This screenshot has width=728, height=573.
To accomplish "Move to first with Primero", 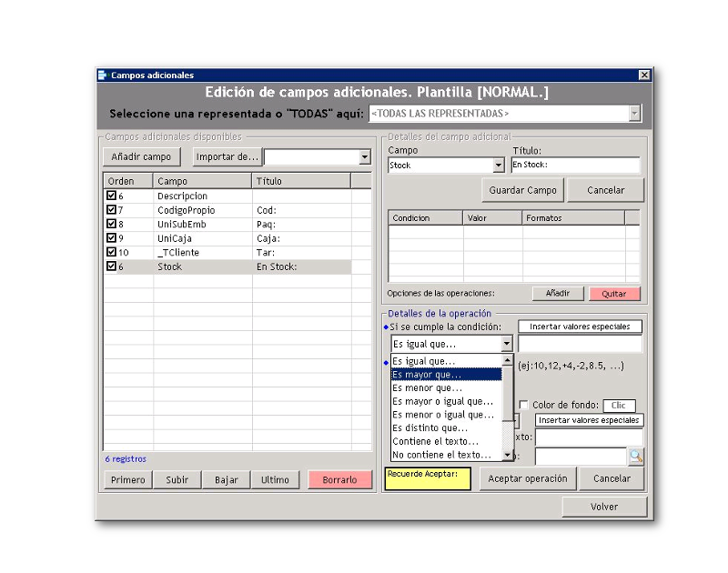I will 128,479.
